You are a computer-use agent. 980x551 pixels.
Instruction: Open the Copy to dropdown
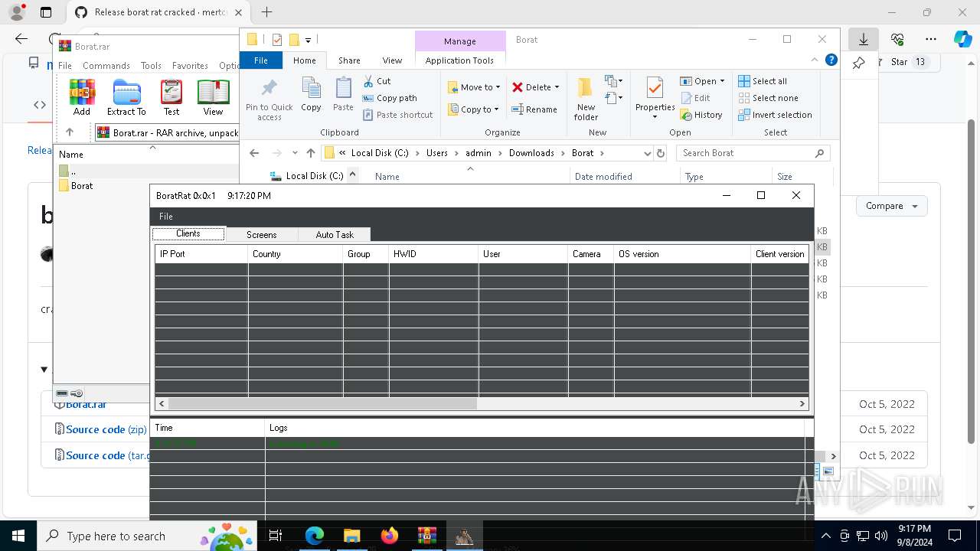point(473,109)
